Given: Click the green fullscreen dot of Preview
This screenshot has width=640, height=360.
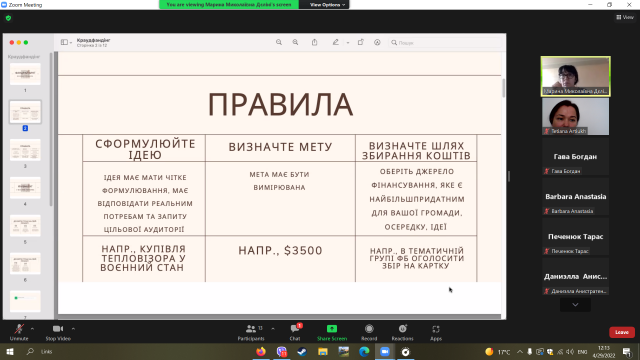Looking at the screenshot, I should [x=26, y=42].
